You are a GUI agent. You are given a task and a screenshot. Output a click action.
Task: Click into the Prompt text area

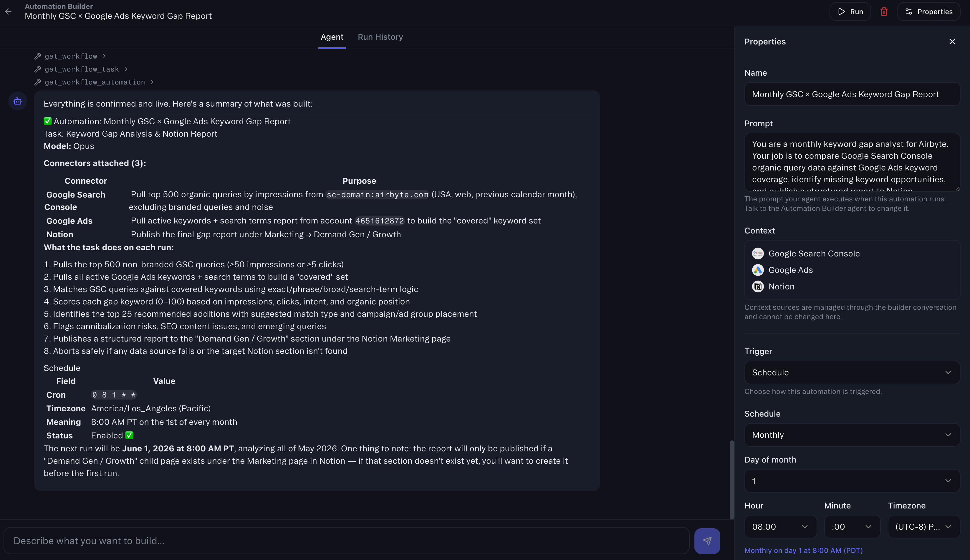(x=852, y=162)
